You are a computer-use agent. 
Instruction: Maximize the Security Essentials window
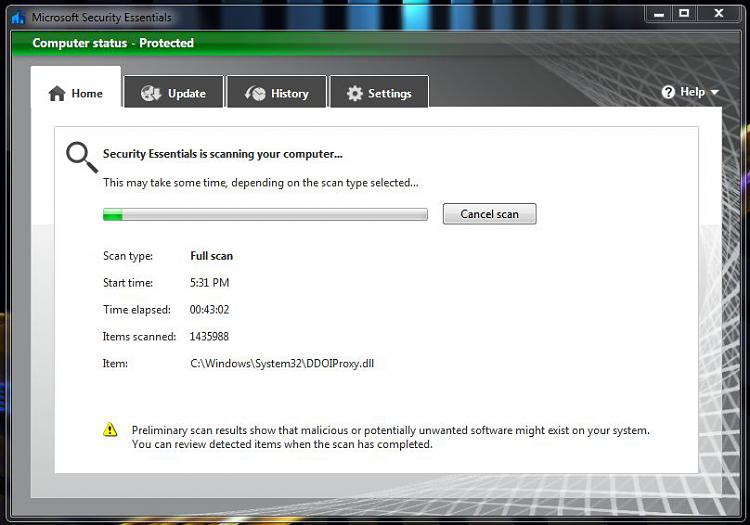pyautogui.click(x=684, y=14)
